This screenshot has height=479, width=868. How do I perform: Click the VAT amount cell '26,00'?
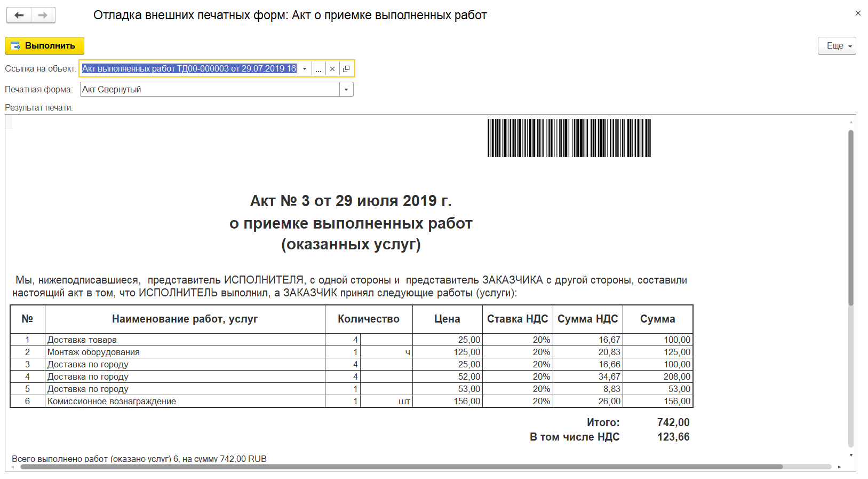587,401
